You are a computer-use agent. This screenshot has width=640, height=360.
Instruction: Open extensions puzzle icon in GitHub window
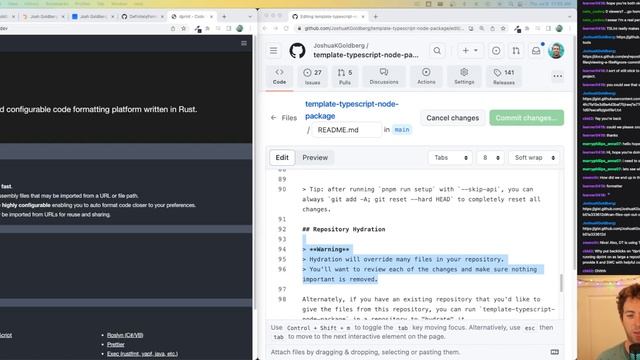click(x=527, y=29)
